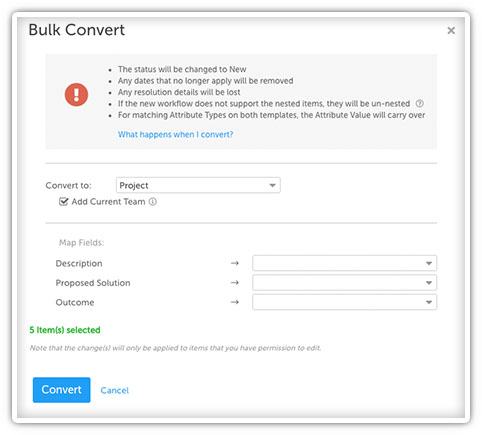Open the Convert to Project dropdown
The height and width of the screenshot is (435, 482).
click(198, 185)
